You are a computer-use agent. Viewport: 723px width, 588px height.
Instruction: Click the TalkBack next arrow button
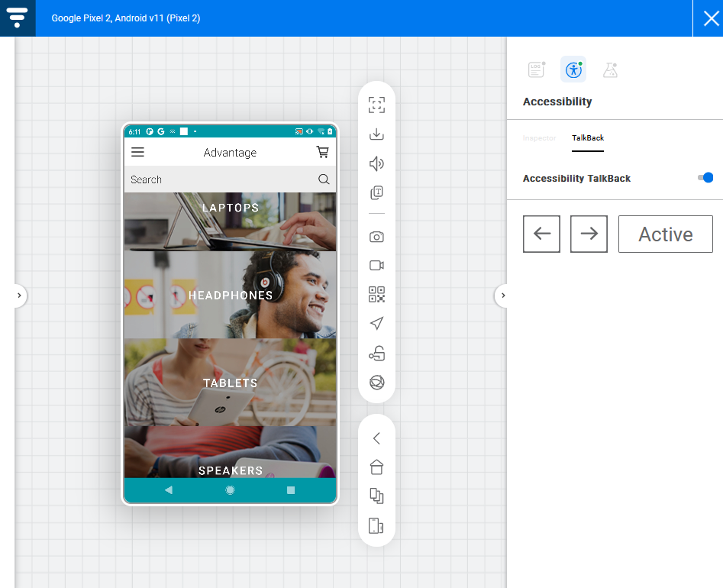589,234
